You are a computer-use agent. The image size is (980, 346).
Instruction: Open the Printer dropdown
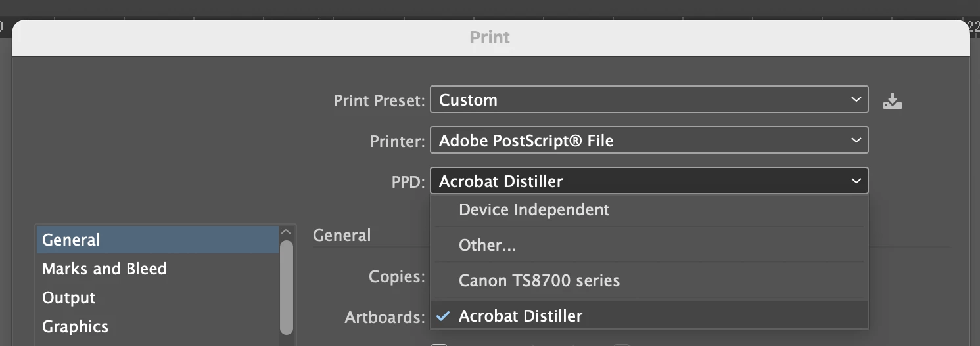click(649, 140)
